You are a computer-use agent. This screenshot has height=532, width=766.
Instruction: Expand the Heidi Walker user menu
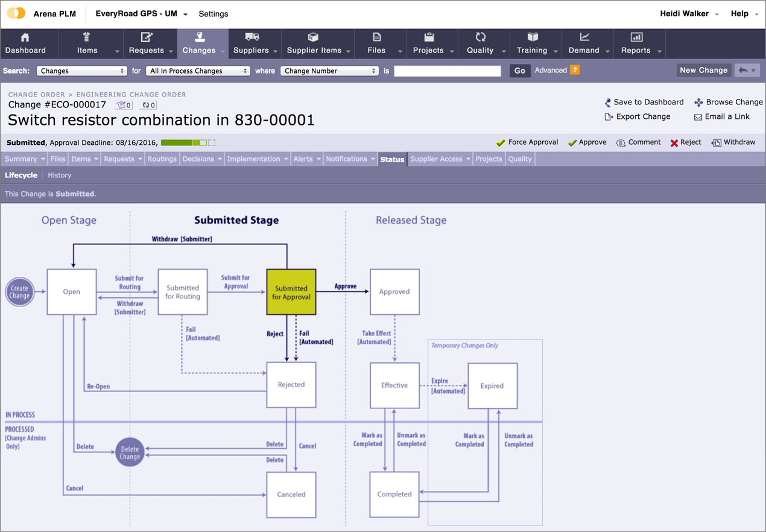[x=689, y=14]
